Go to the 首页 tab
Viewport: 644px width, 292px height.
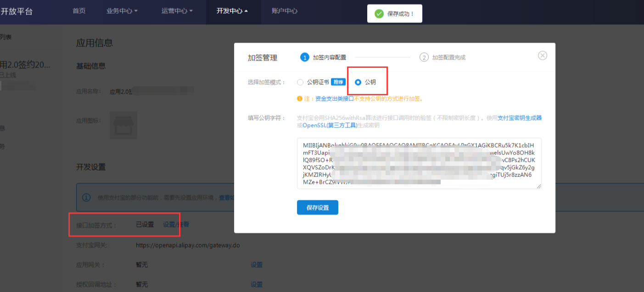click(x=79, y=11)
